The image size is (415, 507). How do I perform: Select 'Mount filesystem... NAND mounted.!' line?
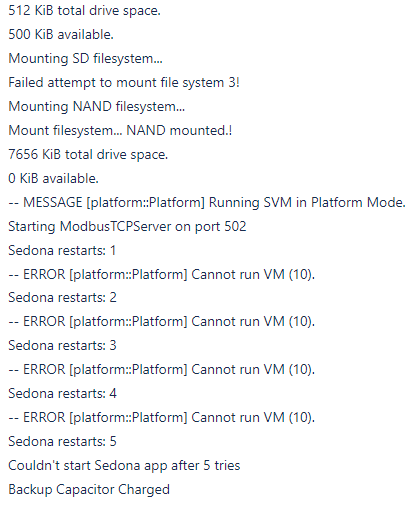pyautogui.click(x=120, y=130)
